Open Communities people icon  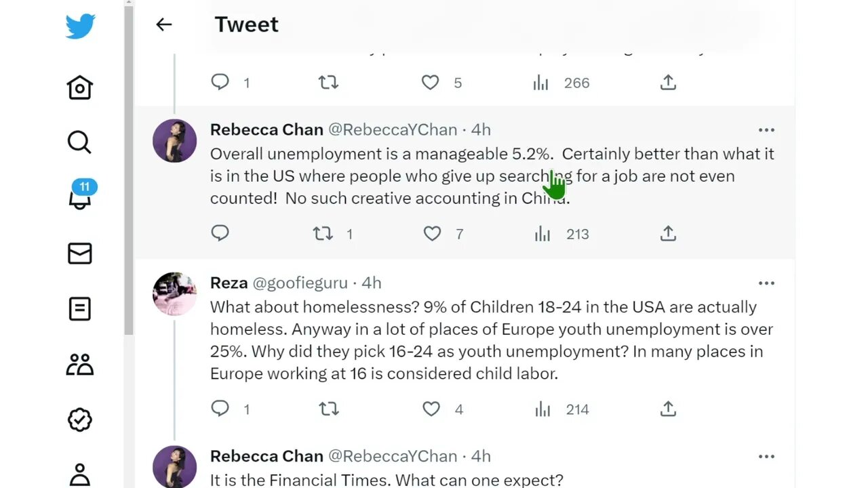coord(80,365)
